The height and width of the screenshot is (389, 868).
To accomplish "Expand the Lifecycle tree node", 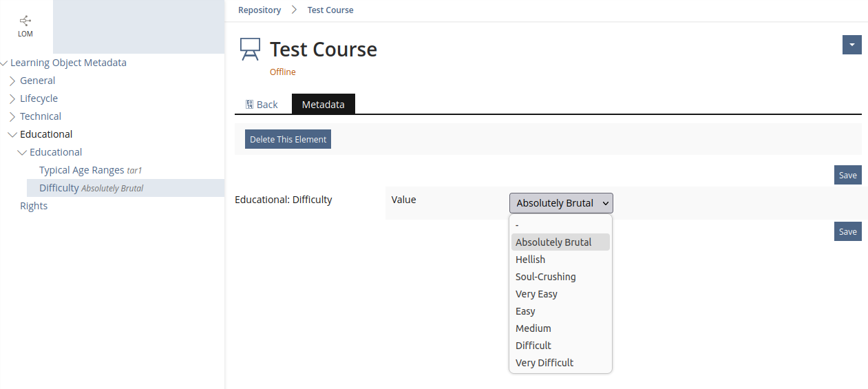I will pyautogui.click(x=12, y=98).
